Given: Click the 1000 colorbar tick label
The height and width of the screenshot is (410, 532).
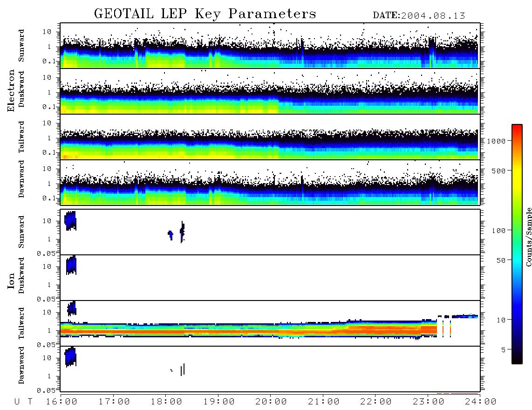Looking at the screenshot, I should pyautogui.click(x=496, y=141).
